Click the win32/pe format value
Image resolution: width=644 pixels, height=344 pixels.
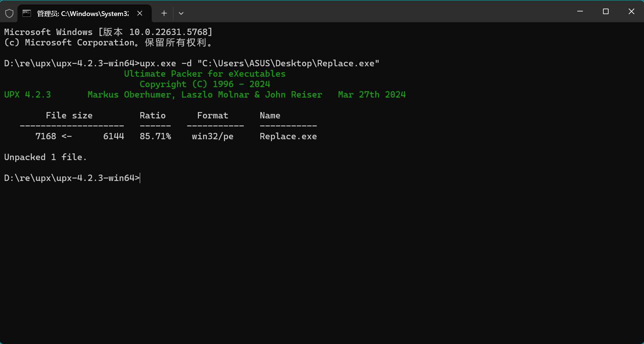(x=213, y=136)
